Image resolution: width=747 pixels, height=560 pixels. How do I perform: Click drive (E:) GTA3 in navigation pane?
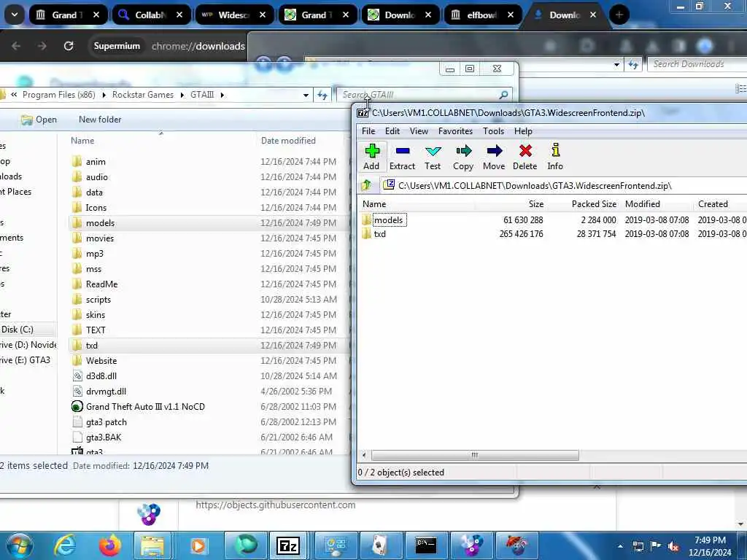pos(25,360)
